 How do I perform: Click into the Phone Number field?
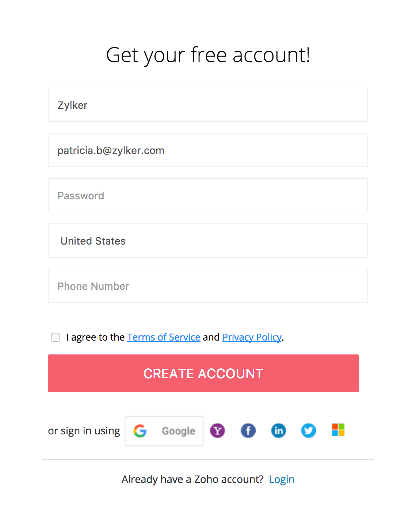(208, 286)
